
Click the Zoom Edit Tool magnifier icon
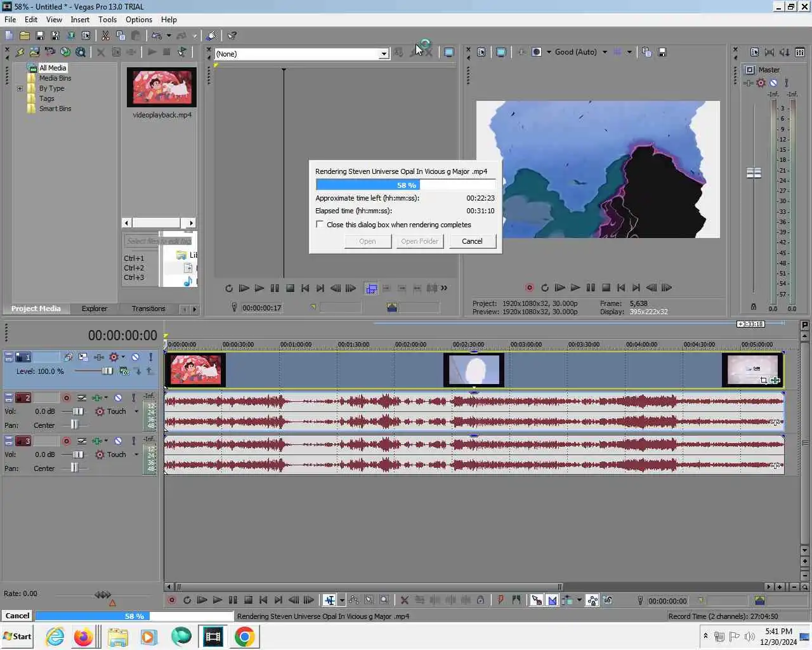[384, 600]
